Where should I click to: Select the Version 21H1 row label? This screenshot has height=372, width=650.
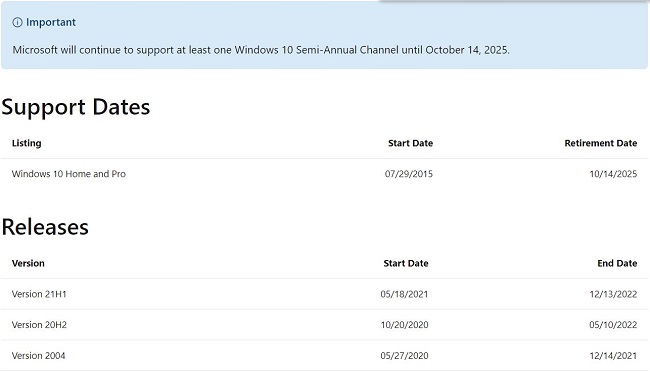tap(39, 294)
